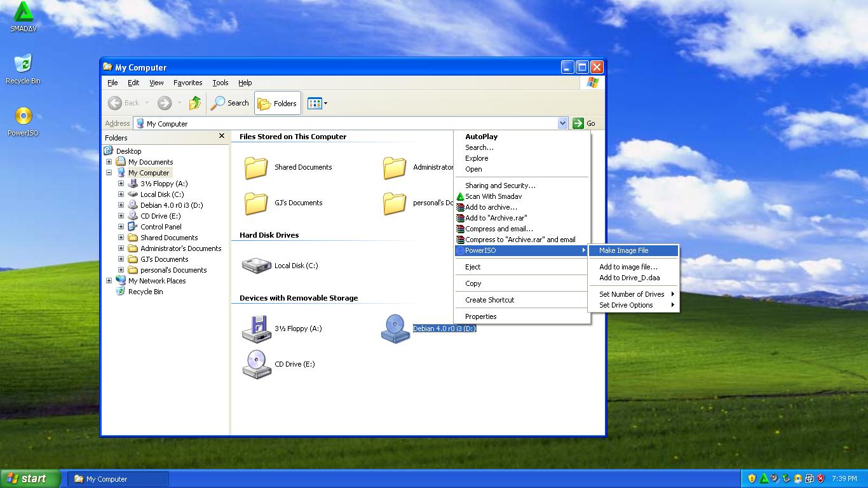The image size is (868, 488).
Task: Click the Go button
Action: [584, 123]
